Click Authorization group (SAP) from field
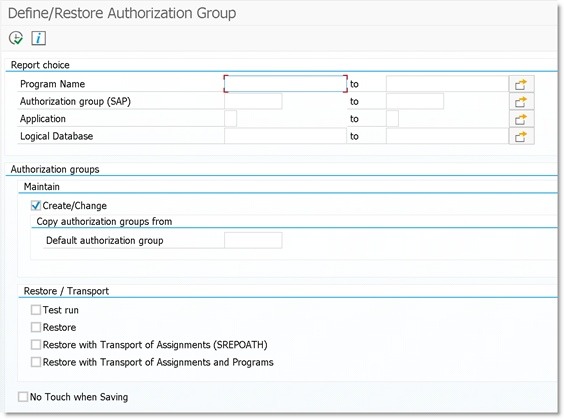The height and width of the screenshot is (419, 564). 253,101
